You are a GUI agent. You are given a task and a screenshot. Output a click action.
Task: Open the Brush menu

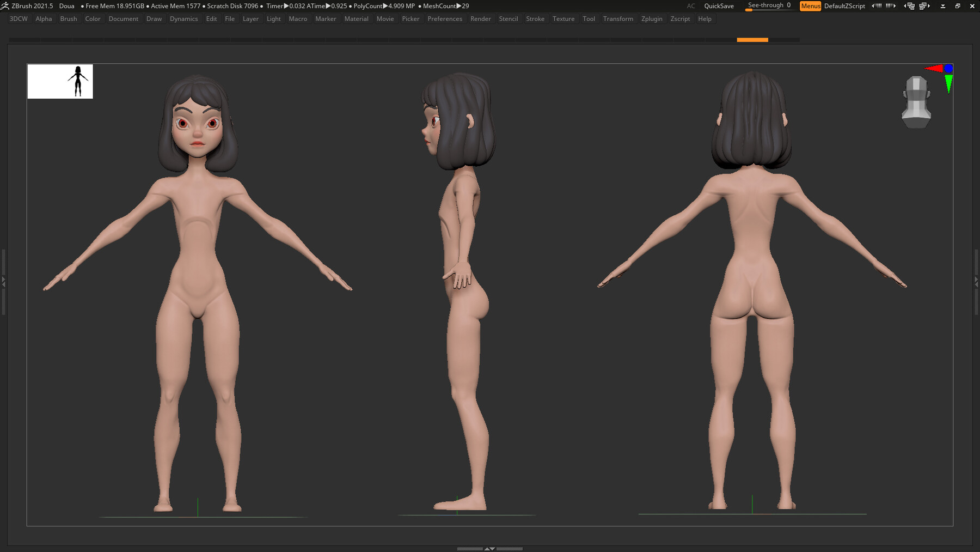pos(68,19)
